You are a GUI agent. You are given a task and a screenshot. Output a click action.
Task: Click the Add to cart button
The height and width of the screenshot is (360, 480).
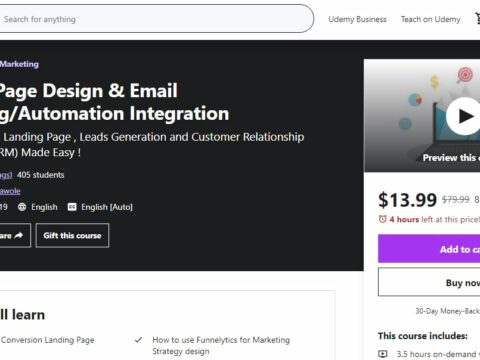point(429,249)
